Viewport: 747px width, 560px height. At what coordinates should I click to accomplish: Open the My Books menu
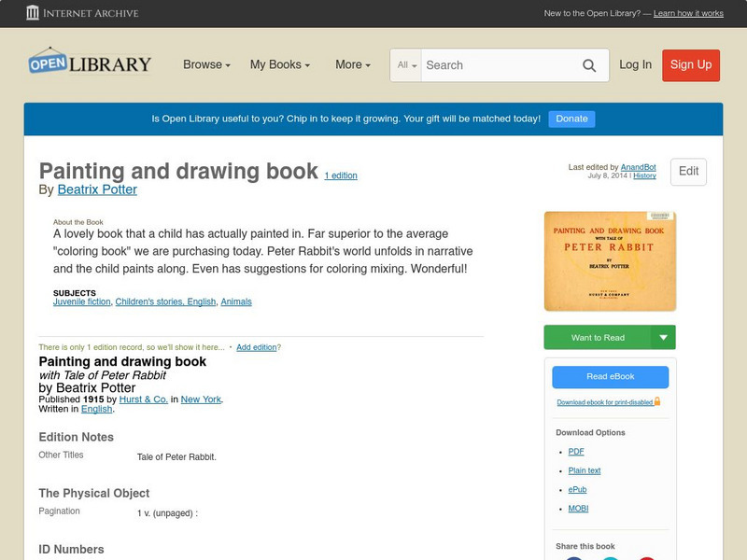[280, 65]
